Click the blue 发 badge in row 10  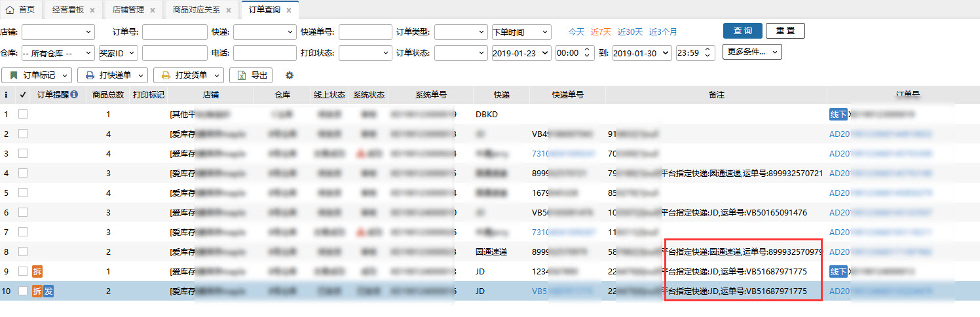48,291
